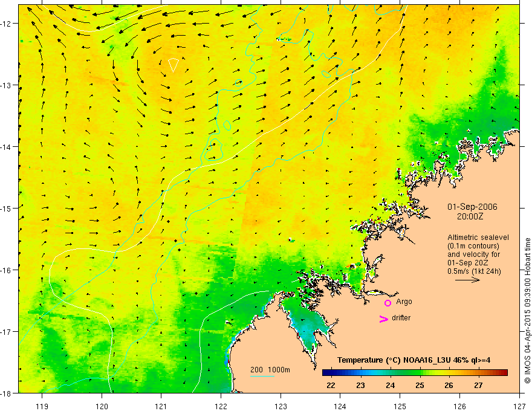Click the velocity scale reference arrow
The image size is (532, 411).
coord(467,280)
